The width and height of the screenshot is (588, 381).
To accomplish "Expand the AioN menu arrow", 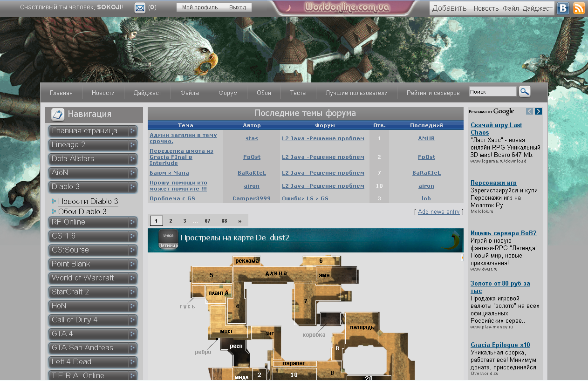I will tap(132, 173).
